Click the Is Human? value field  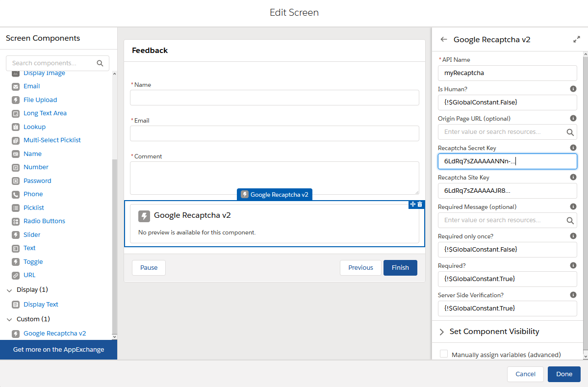(x=508, y=103)
